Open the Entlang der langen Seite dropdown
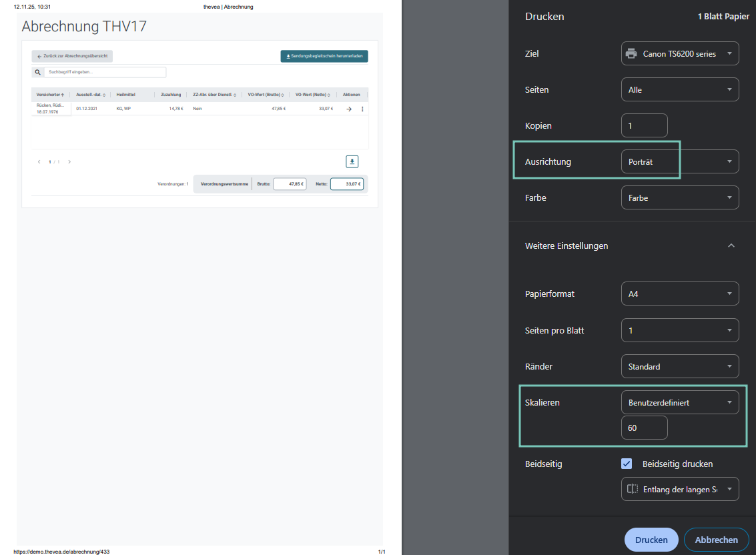 point(680,489)
